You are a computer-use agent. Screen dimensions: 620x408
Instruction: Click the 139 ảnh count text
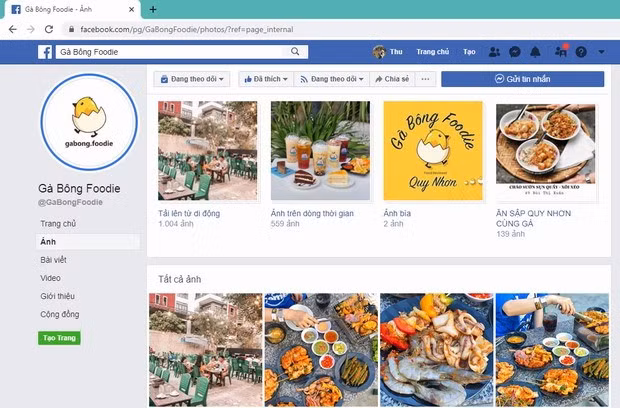510,234
